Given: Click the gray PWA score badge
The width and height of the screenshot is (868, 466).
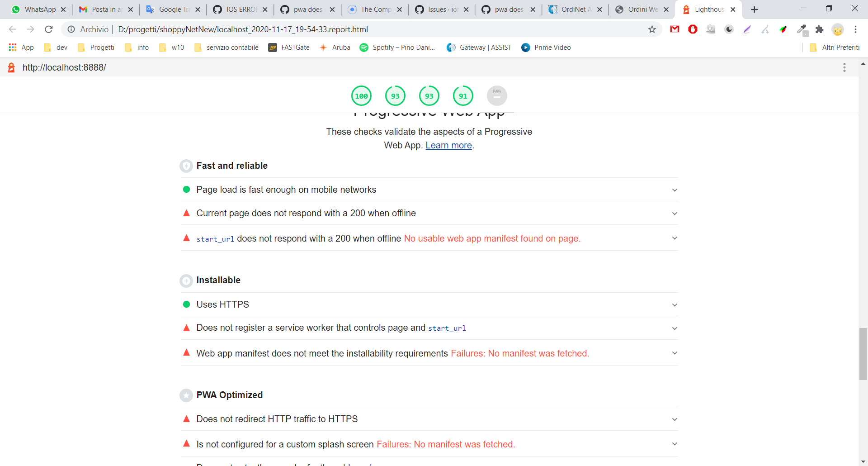Looking at the screenshot, I should tap(496, 95).
